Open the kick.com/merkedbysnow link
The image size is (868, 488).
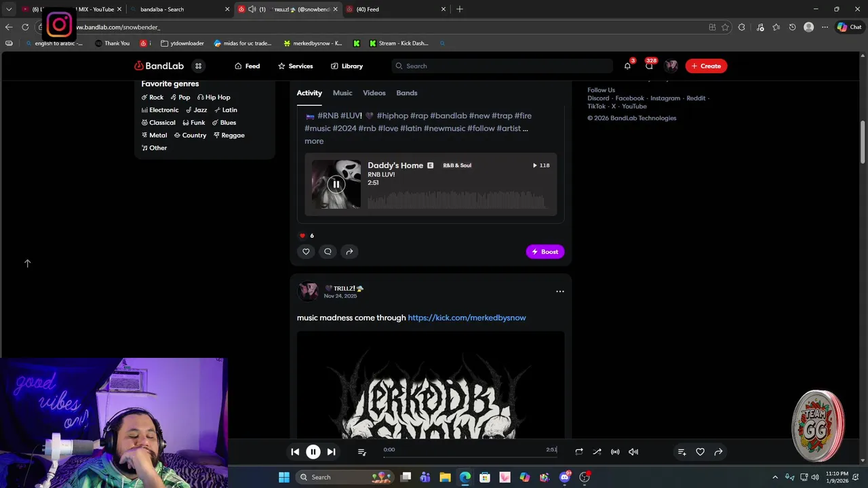(x=467, y=317)
